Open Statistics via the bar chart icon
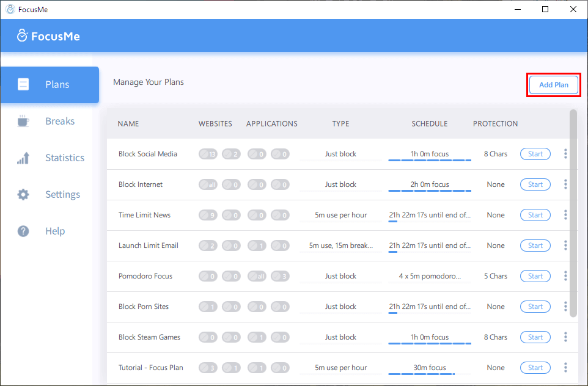Viewport: 588px width, 386px height. pyautogui.click(x=23, y=158)
